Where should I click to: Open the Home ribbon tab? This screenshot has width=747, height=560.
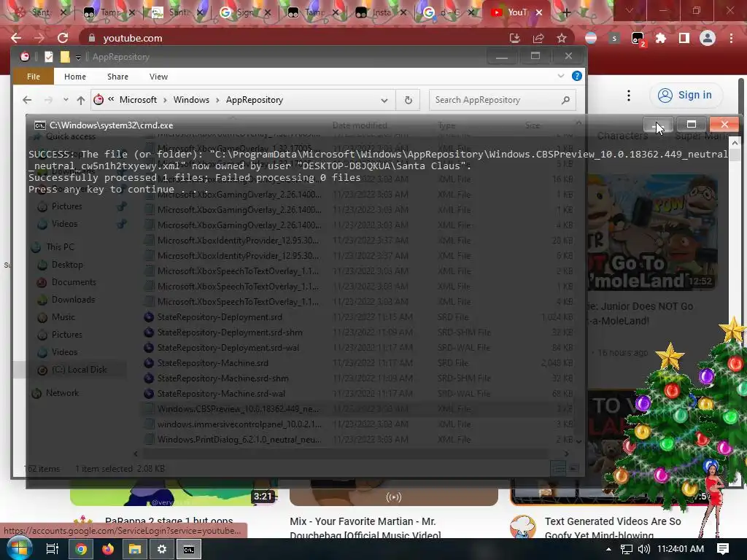point(75,77)
